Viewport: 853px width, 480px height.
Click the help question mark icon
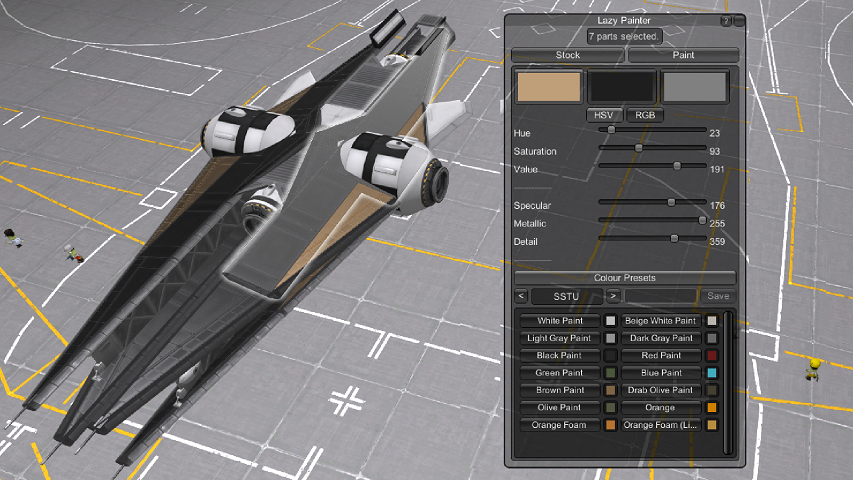click(725, 20)
